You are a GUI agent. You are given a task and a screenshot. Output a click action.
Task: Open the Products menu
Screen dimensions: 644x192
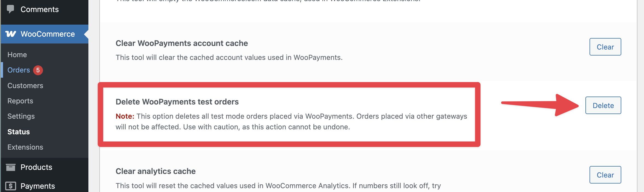(36, 167)
